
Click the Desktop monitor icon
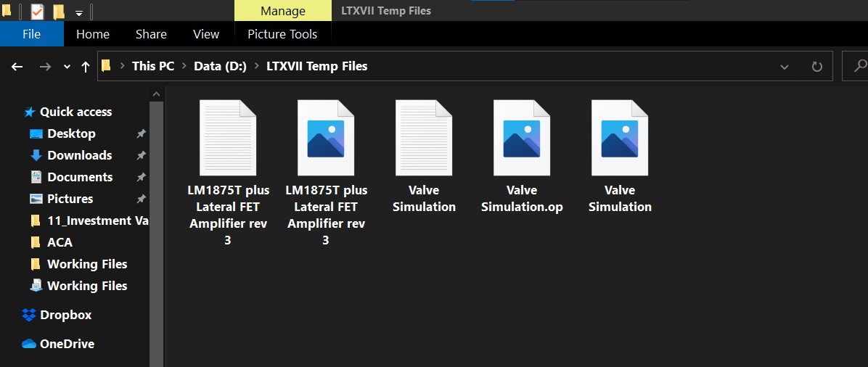[36, 134]
